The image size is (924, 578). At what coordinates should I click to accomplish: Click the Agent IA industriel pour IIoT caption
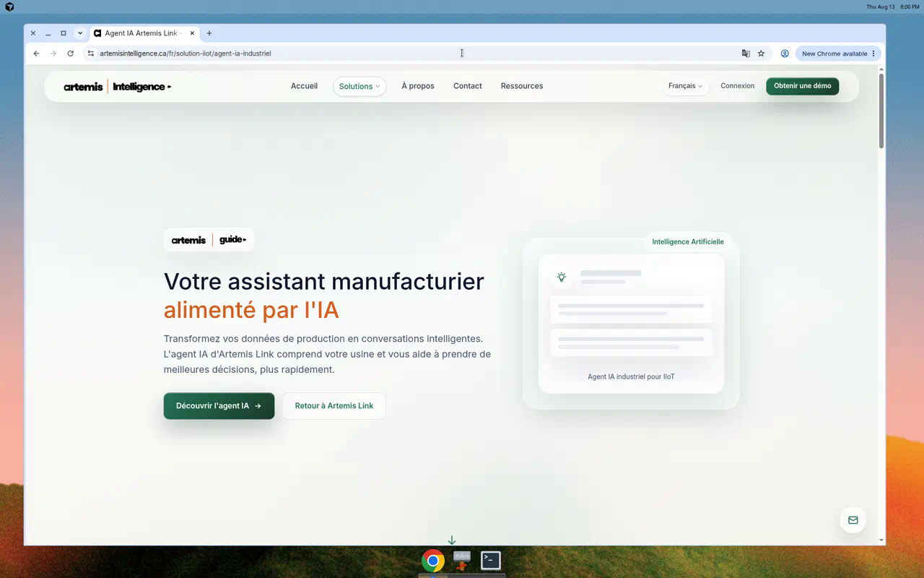point(631,376)
